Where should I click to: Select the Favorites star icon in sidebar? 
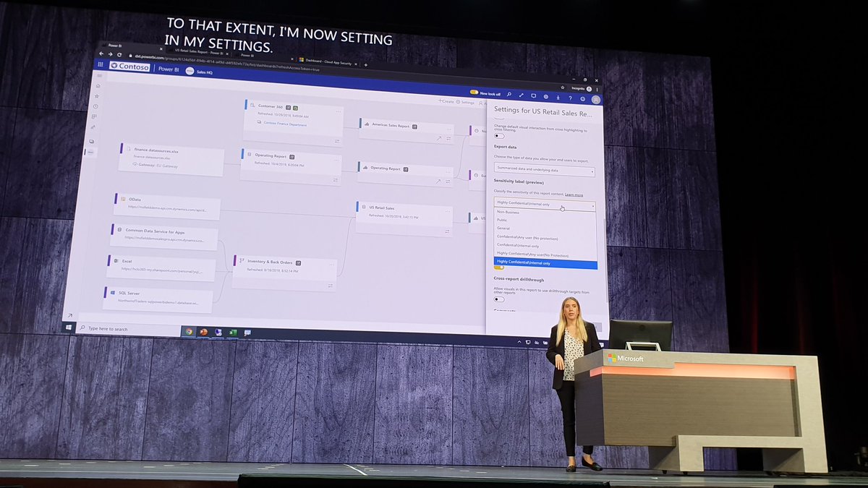click(x=96, y=97)
